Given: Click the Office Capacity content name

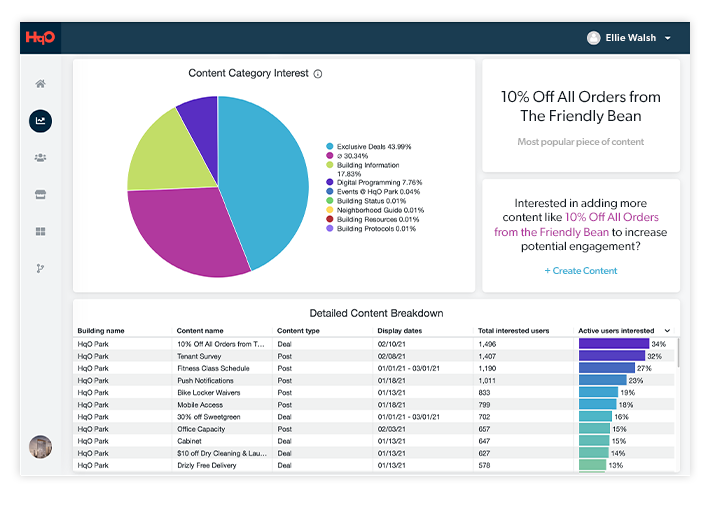Looking at the screenshot, I should tap(201, 429).
